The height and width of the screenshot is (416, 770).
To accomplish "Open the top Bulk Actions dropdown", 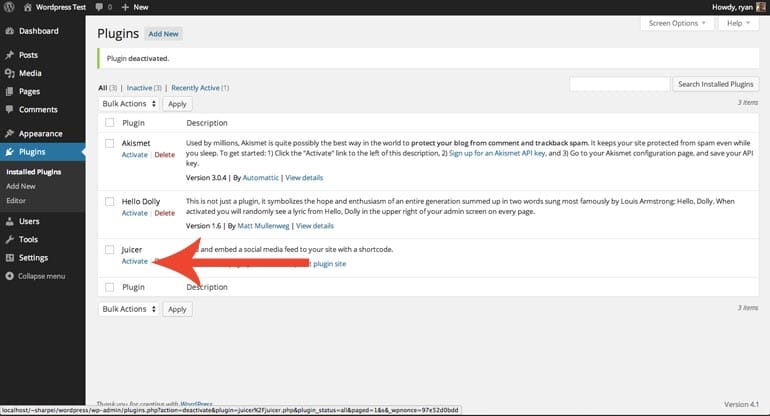I will coord(129,104).
